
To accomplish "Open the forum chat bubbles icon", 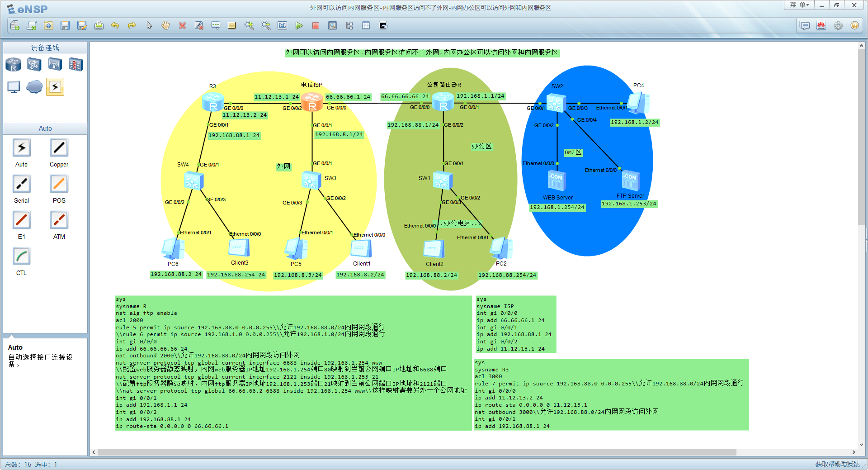I will pyautogui.click(x=805, y=25).
